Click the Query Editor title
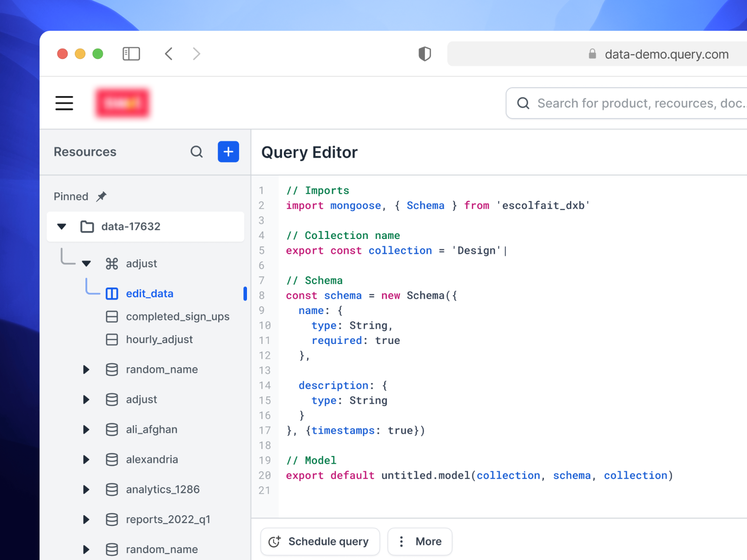Viewport: 747px width, 560px height. tap(310, 153)
